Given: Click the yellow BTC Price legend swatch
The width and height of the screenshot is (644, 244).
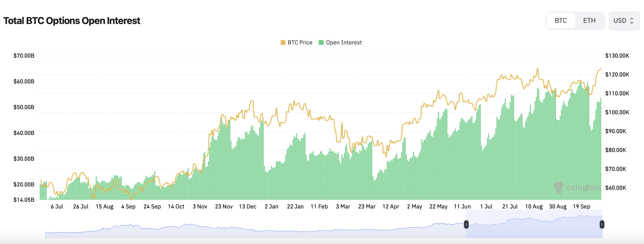Looking at the screenshot, I should (283, 42).
